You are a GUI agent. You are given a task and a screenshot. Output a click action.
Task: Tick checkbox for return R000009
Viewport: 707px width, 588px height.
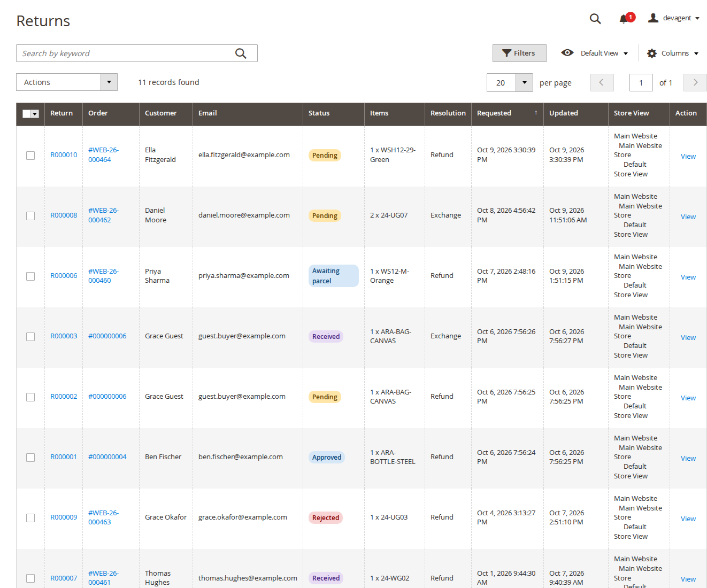tap(30, 518)
